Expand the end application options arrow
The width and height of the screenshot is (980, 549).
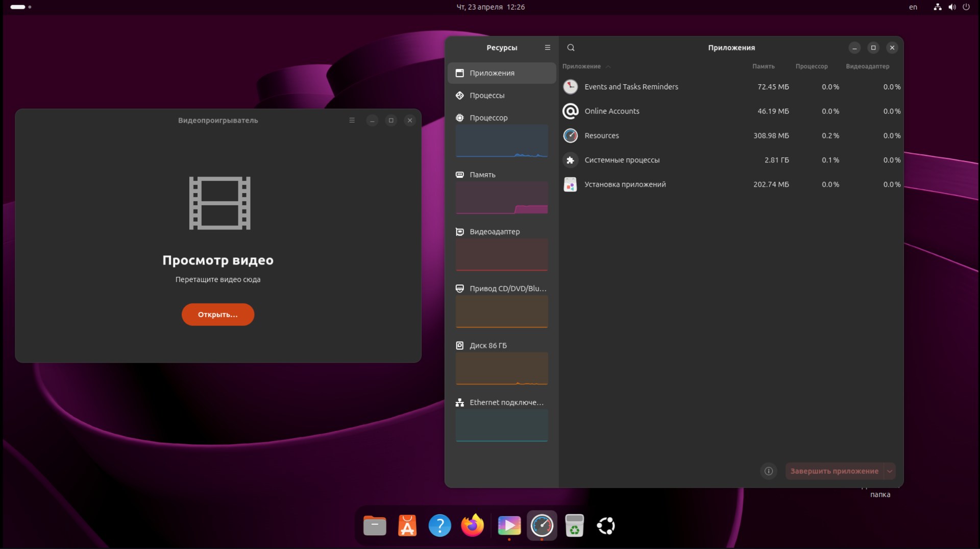pyautogui.click(x=890, y=471)
